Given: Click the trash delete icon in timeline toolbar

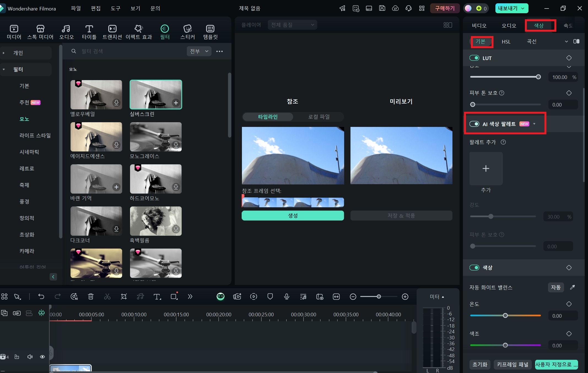Looking at the screenshot, I should (x=91, y=296).
